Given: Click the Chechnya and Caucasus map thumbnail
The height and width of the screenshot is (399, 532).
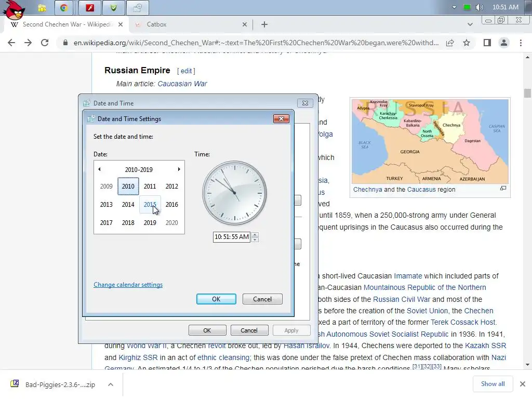Looking at the screenshot, I should [430, 141].
